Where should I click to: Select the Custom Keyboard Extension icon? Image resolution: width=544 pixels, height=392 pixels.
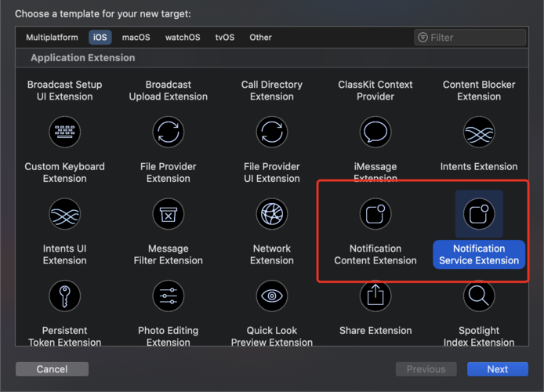tap(64, 132)
